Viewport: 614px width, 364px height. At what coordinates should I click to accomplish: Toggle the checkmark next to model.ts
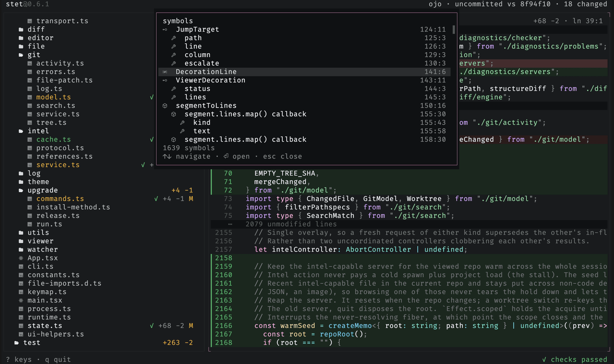point(152,97)
